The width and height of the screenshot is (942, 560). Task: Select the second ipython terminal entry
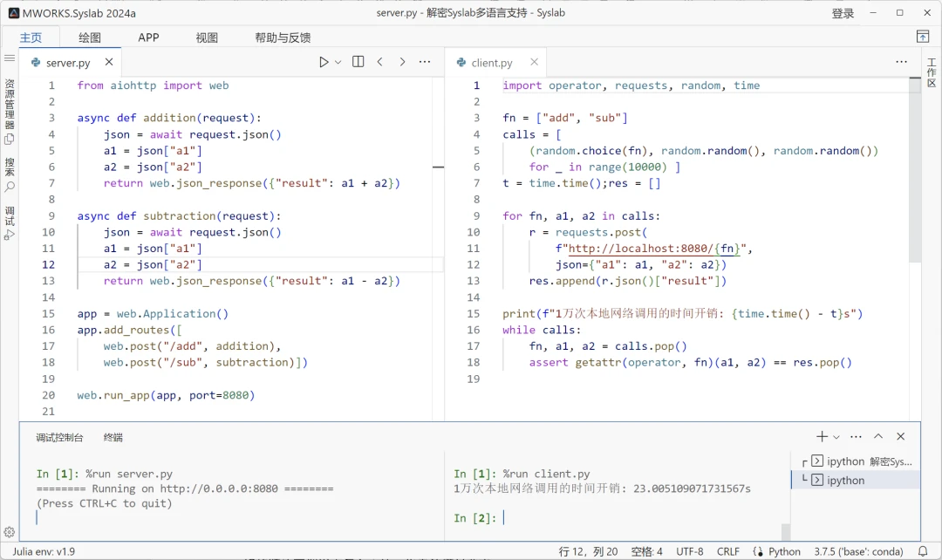click(x=857, y=480)
